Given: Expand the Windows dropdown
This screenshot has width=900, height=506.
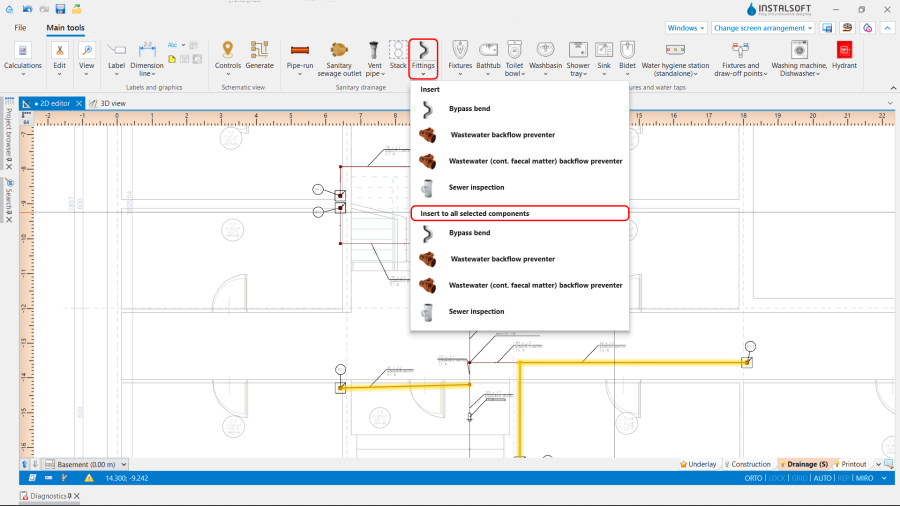Looking at the screenshot, I should [x=686, y=28].
